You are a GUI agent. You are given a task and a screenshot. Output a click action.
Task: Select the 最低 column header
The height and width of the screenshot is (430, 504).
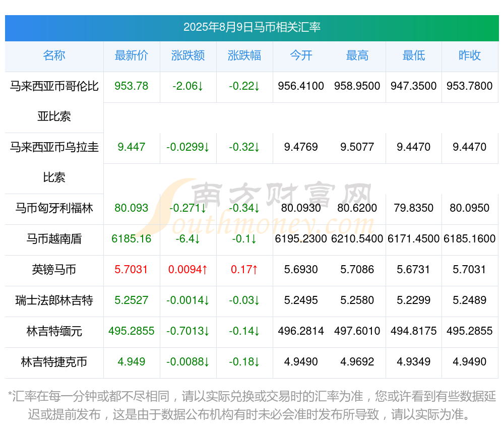tap(413, 55)
